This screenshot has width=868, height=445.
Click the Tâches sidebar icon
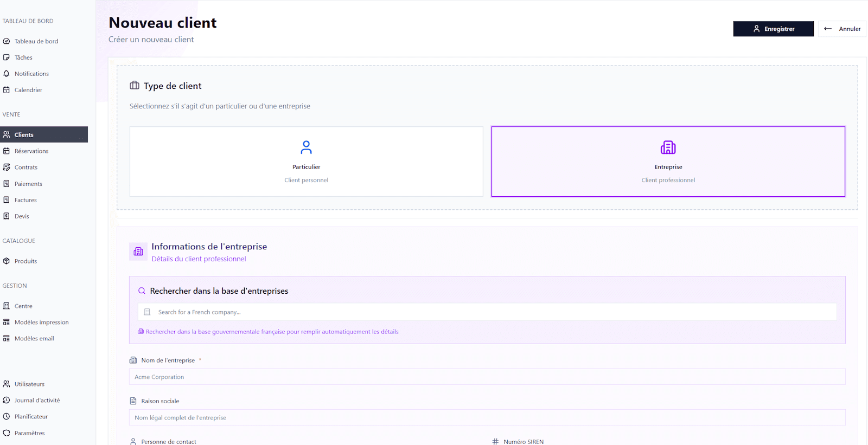click(x=7, y=57)
